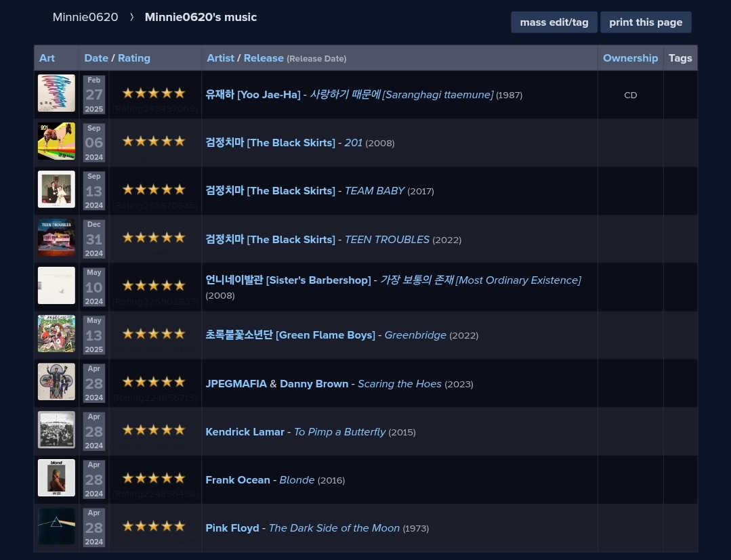Image resolution: width=731 pixels, height=560 pixels.
Task: Sort by Artist column header
Action: (x=220, y=58)
